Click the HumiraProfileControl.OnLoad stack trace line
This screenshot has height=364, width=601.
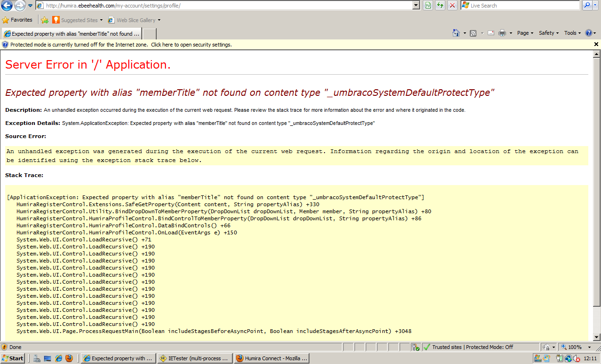pyautogui.click(x=127, y=232)
